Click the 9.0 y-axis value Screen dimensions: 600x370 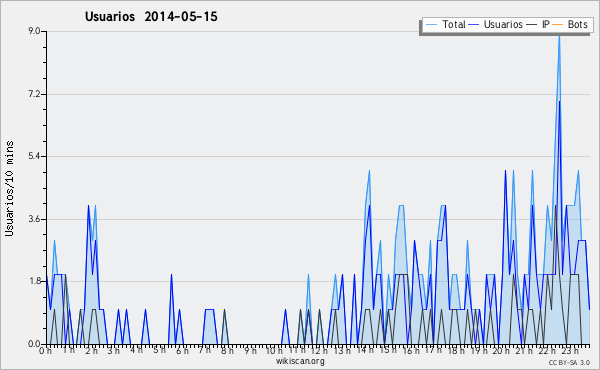click(34, 31)
